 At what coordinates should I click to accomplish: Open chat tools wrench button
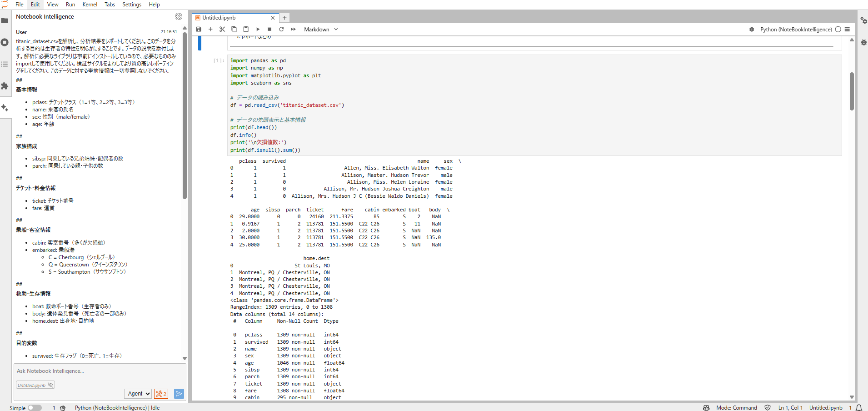[x=161, y=394]
